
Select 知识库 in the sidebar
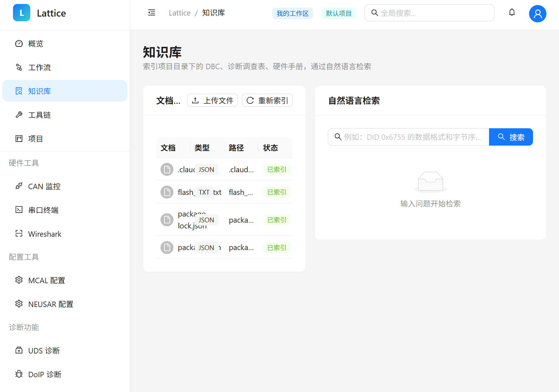[x=65, y=91]
